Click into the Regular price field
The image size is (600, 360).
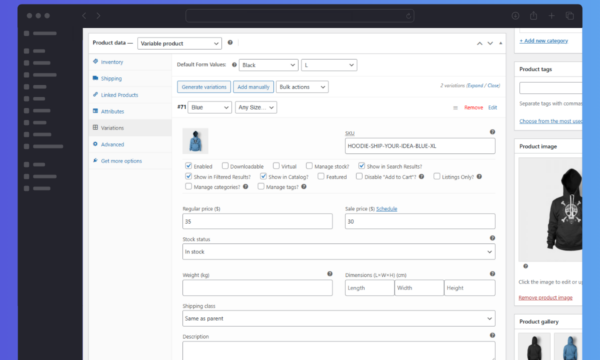click(x=258, y=221)
